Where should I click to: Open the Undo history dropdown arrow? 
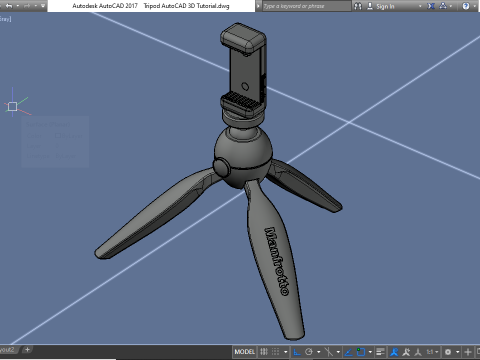pos(17,6)
